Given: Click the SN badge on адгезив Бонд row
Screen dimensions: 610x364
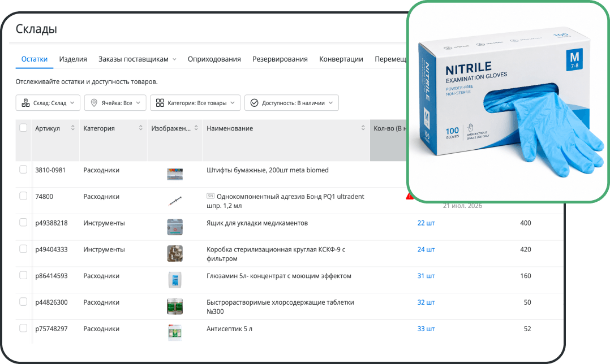Looking at the screenshot, I should tap(211, 196).
